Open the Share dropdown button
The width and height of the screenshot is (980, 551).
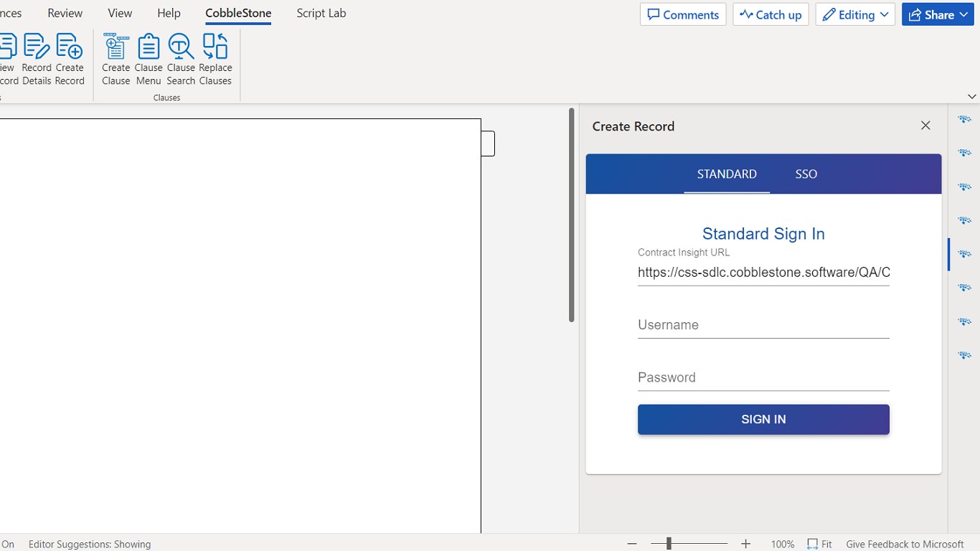tap(938, 14)
